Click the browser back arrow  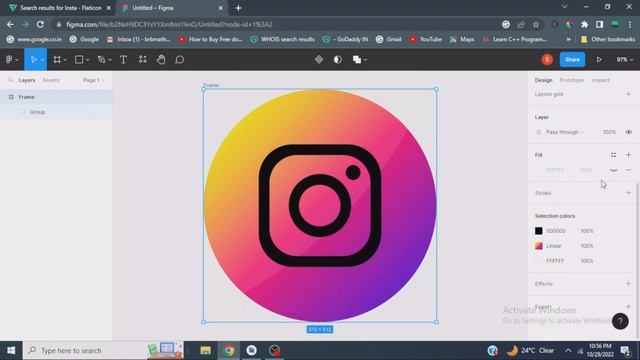[10, 24]
